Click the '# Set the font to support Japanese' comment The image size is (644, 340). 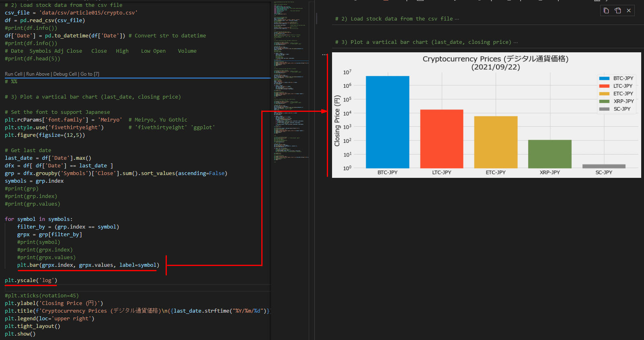click(57, 112)
